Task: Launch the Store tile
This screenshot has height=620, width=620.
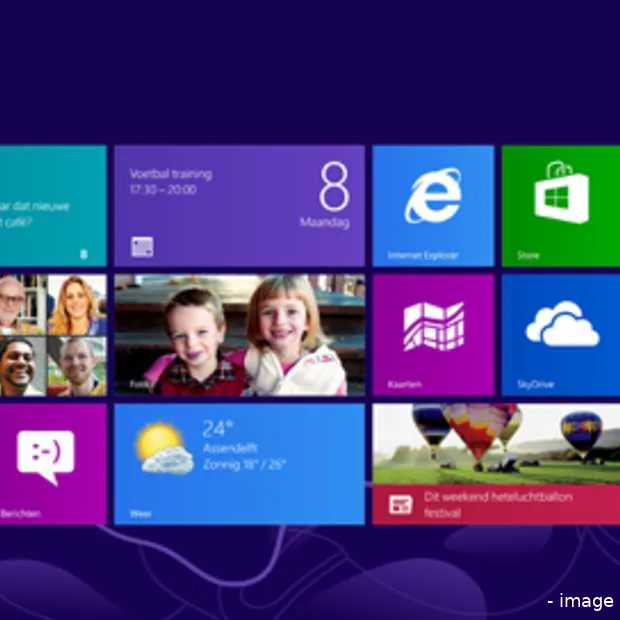Action: coord(561,206)
